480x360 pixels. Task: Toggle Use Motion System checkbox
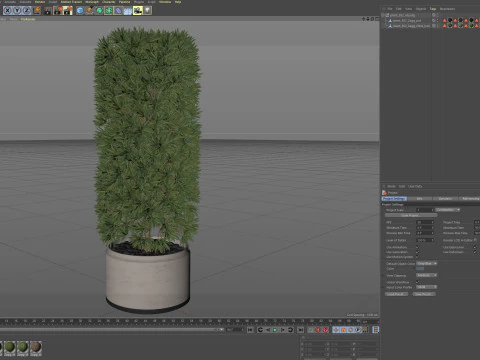tap(417, 257)
